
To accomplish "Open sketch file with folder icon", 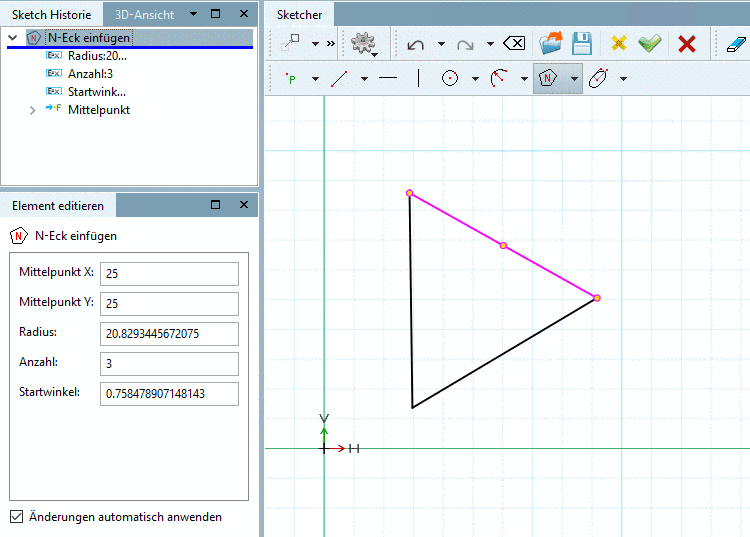I will coord(551,44).
